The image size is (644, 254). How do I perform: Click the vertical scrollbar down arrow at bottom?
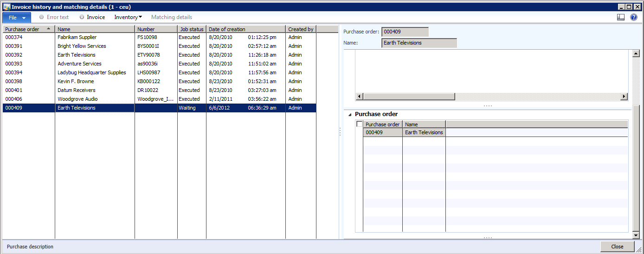pyautogui.click(x=636, y=236)
